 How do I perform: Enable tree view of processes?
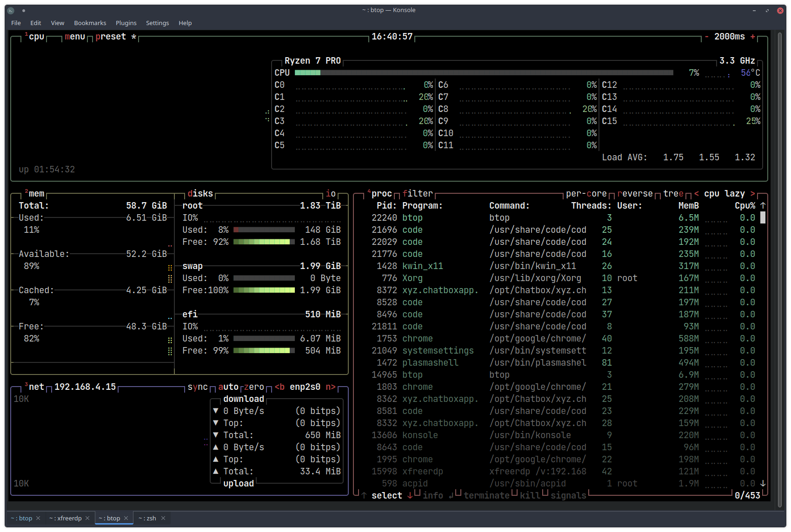(x=673, y=194)
